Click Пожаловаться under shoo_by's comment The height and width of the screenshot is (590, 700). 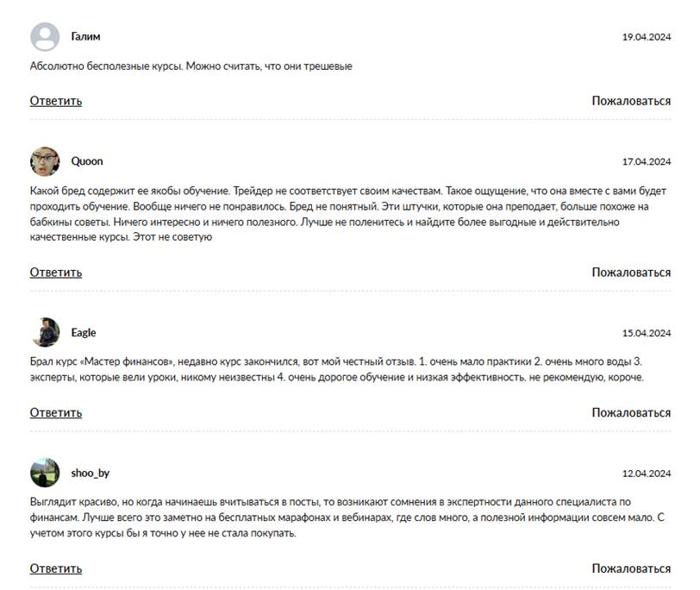pos(631,568)
